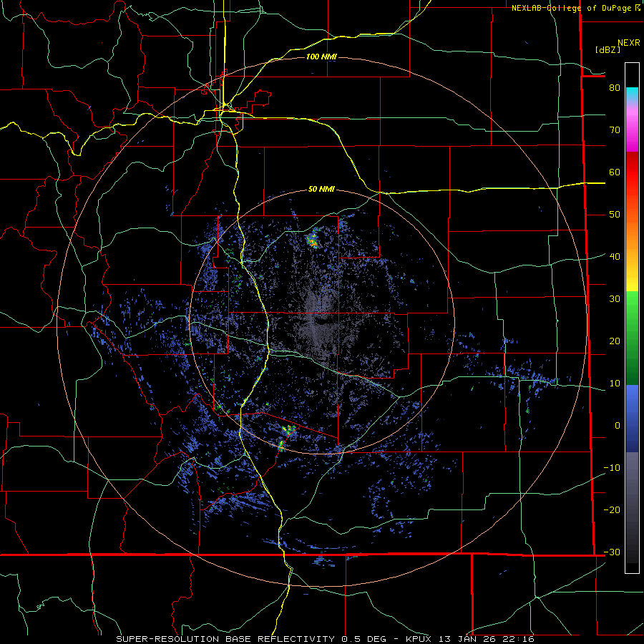The image size is (644, 644).
Task: Select the 50 value on dBZ scale
Action: (615, 215)
